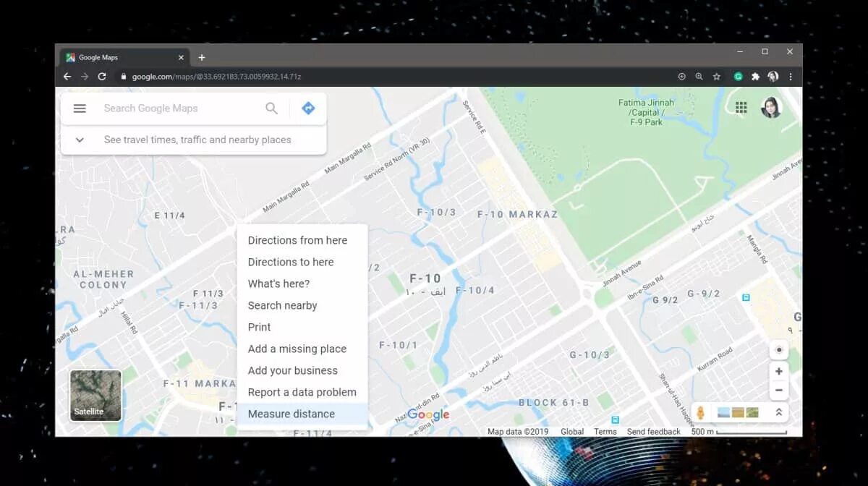Switch to Satellite view thumbnail
868x486 pixels.
(x=95, y=396)
